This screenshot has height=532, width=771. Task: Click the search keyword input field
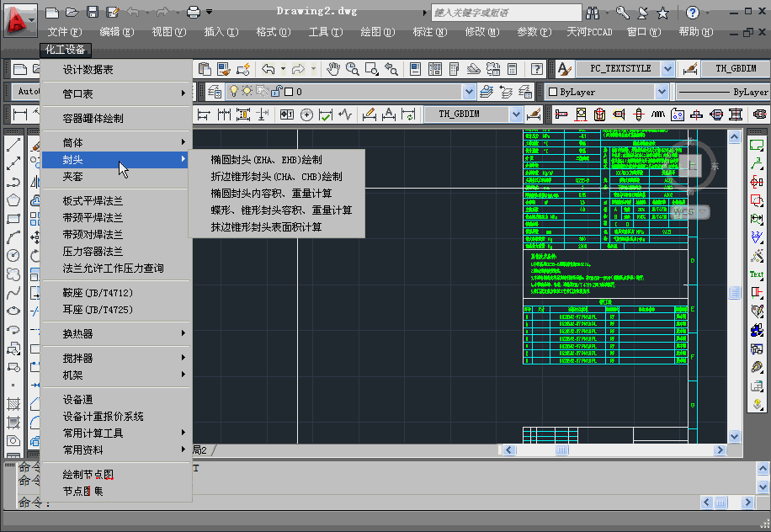point(505,13)
